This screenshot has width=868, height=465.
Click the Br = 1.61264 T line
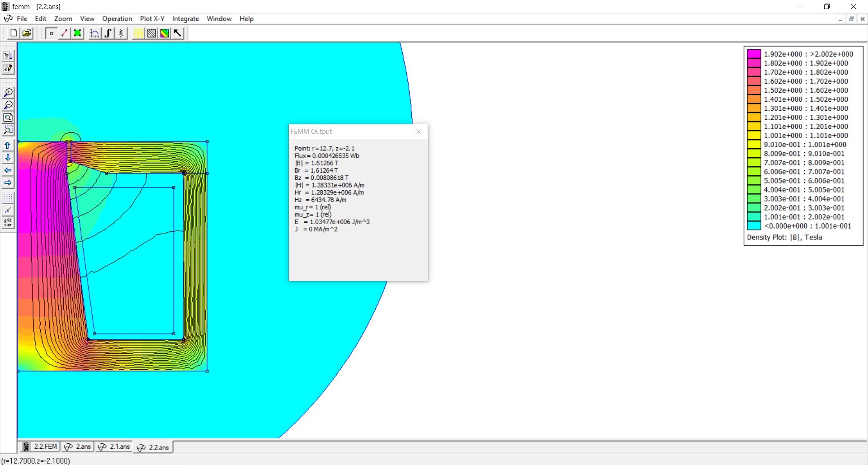316,170
